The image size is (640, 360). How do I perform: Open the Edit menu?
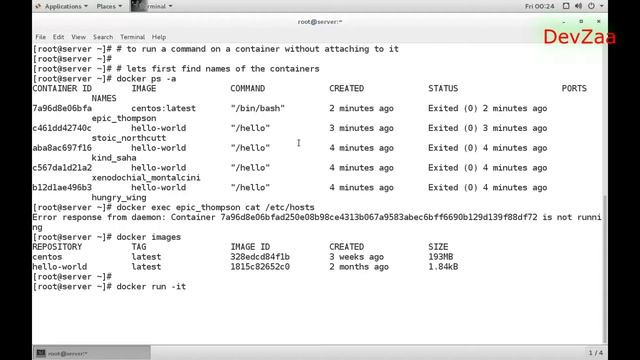coord(58,37)
